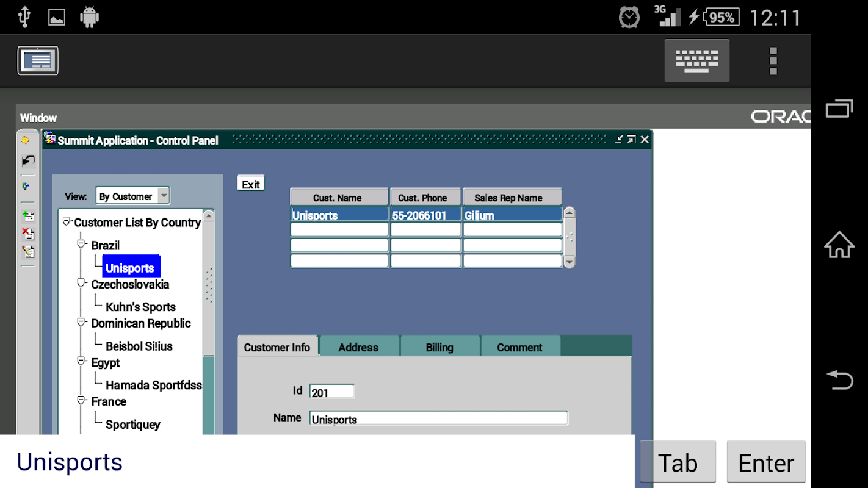
Task: Click the Id input field
Action: point(332,392)
